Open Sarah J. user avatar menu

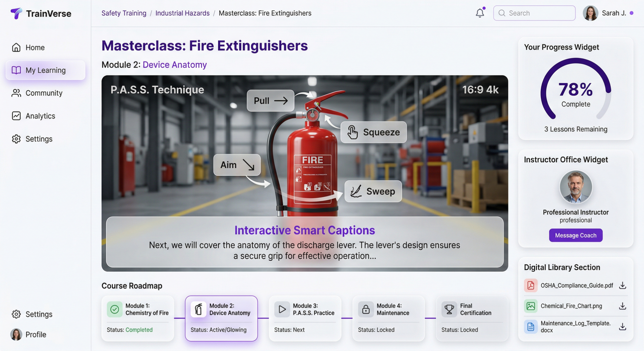pyautogui.click(x=590, y=13)
